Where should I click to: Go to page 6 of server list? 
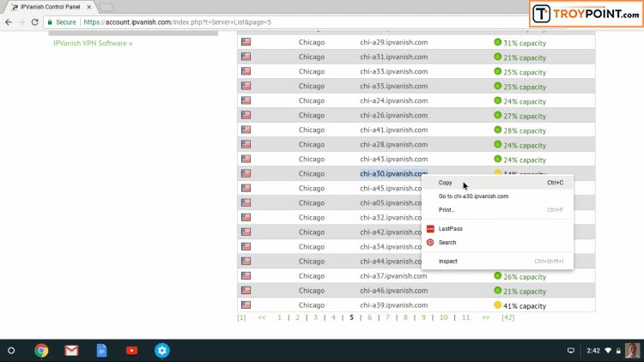[x=369, y=317]
